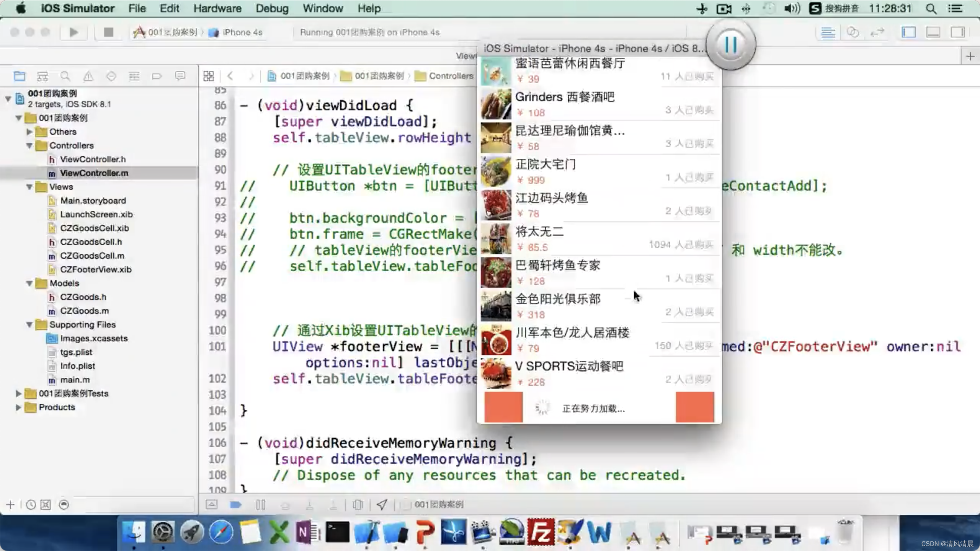Collapse the Controllers group
Screen dimensions: 980x551
tap(29, 145)
